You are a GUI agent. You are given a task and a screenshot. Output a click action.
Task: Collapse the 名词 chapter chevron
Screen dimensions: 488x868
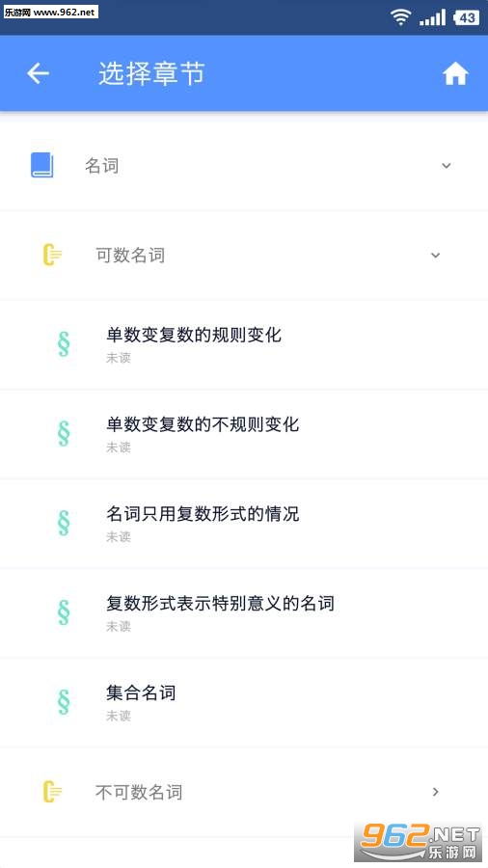click(x=446, y=166)
